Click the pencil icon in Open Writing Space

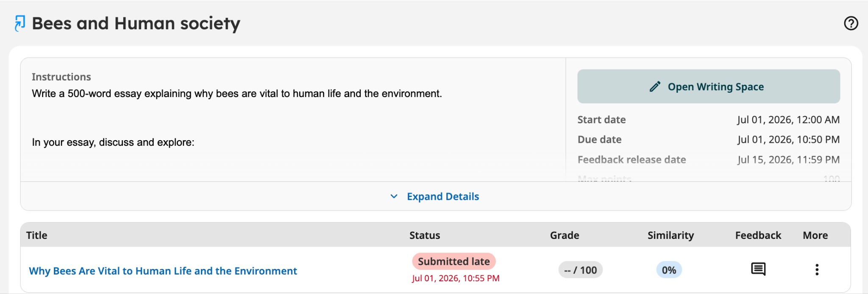tap(655, 87)
